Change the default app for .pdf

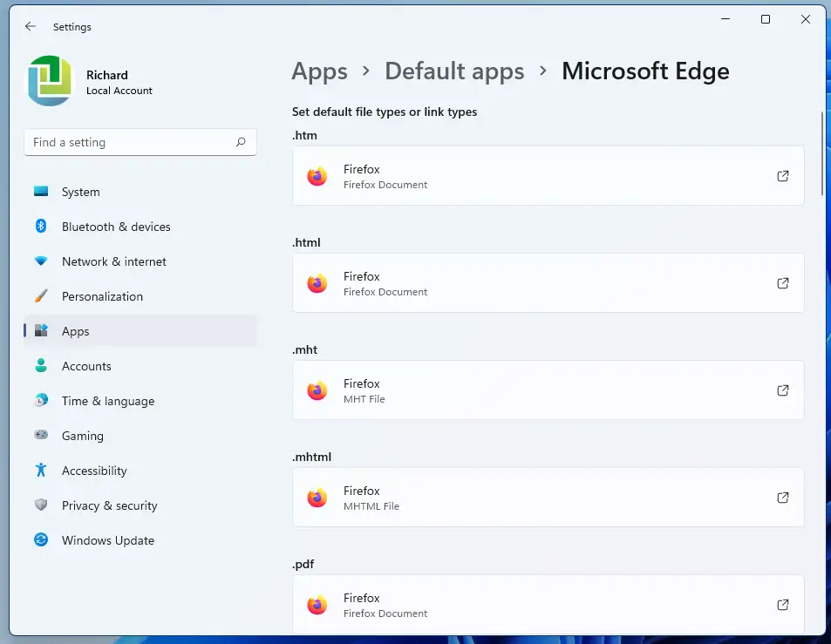548,604
